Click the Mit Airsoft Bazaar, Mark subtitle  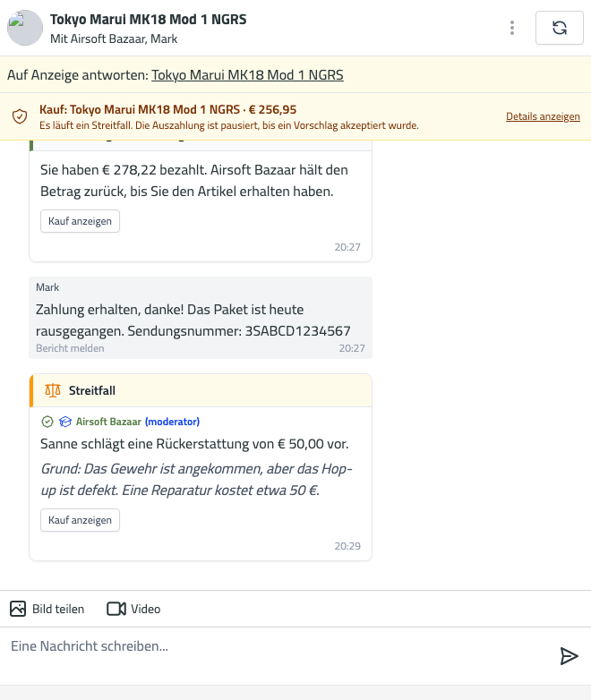pyautogui.click(x=114, y=38)
